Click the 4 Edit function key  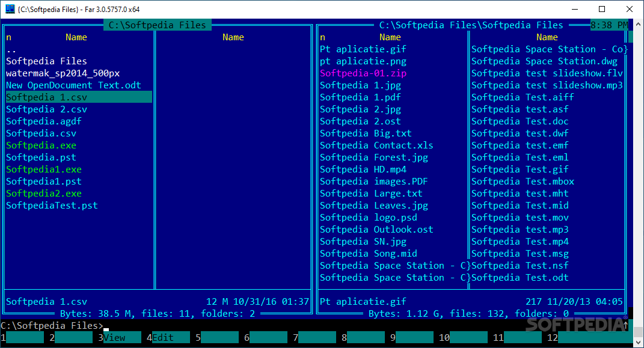pyautogui.click(x=168, y=337)
